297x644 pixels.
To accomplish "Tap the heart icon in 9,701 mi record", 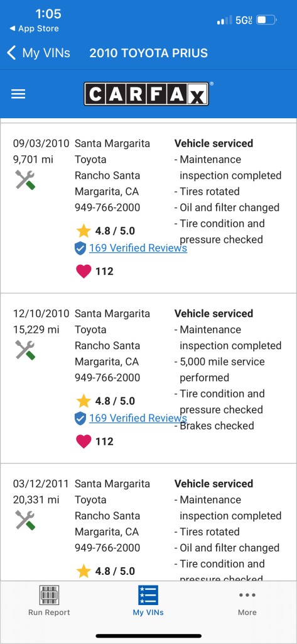I will click(x=84, y=272).
